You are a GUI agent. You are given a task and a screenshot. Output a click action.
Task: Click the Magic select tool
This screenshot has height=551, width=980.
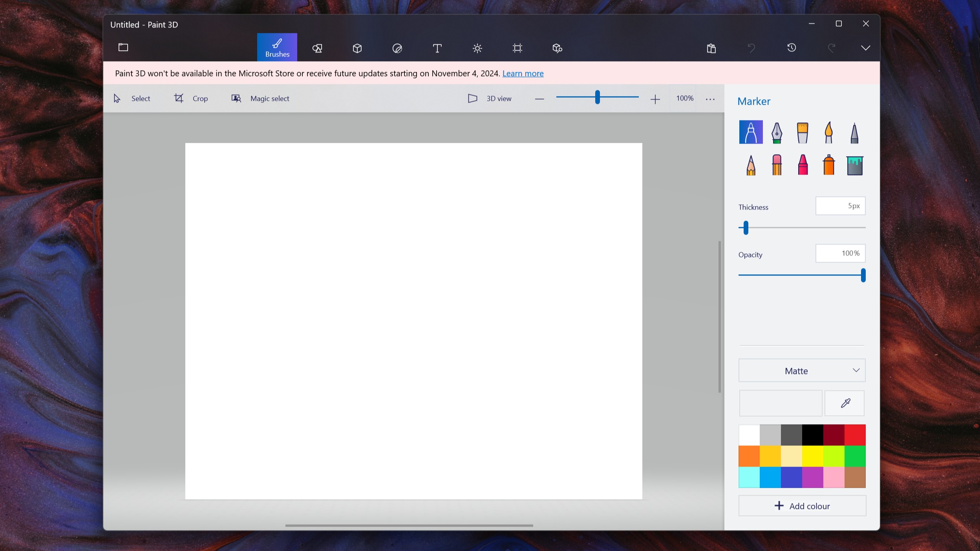[260, 98]
